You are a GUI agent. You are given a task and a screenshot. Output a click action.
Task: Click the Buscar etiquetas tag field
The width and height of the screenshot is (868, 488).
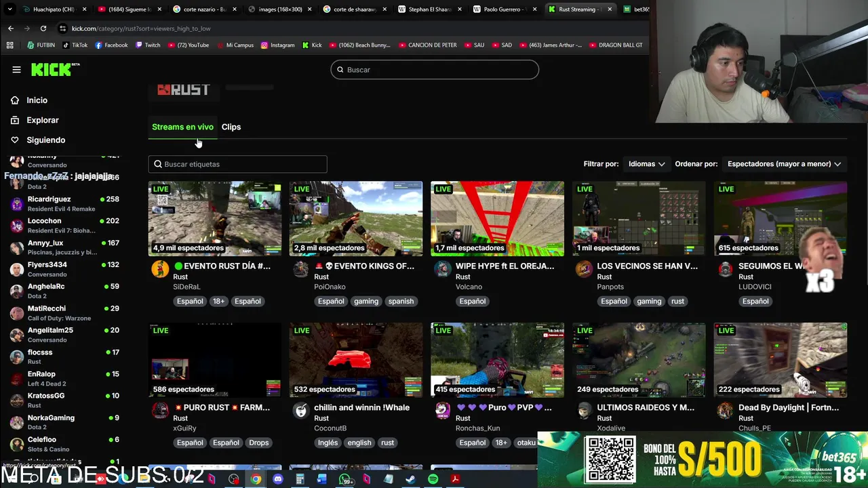pos(237,164)
